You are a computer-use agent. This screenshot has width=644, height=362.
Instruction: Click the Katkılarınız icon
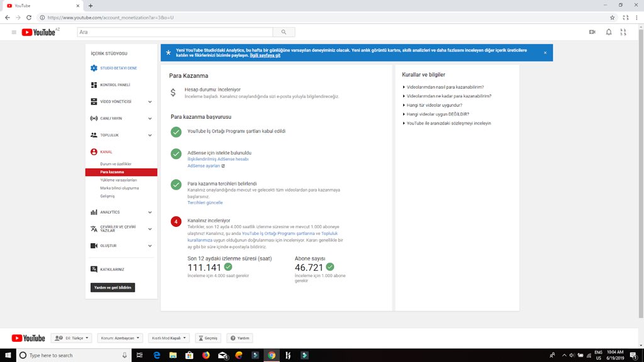click(94, 269)
